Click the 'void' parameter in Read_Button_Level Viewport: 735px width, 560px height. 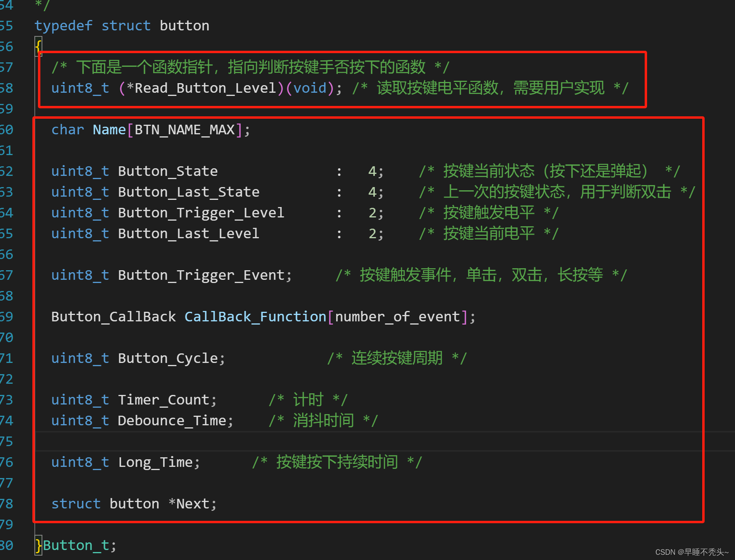tap(310, 88)
